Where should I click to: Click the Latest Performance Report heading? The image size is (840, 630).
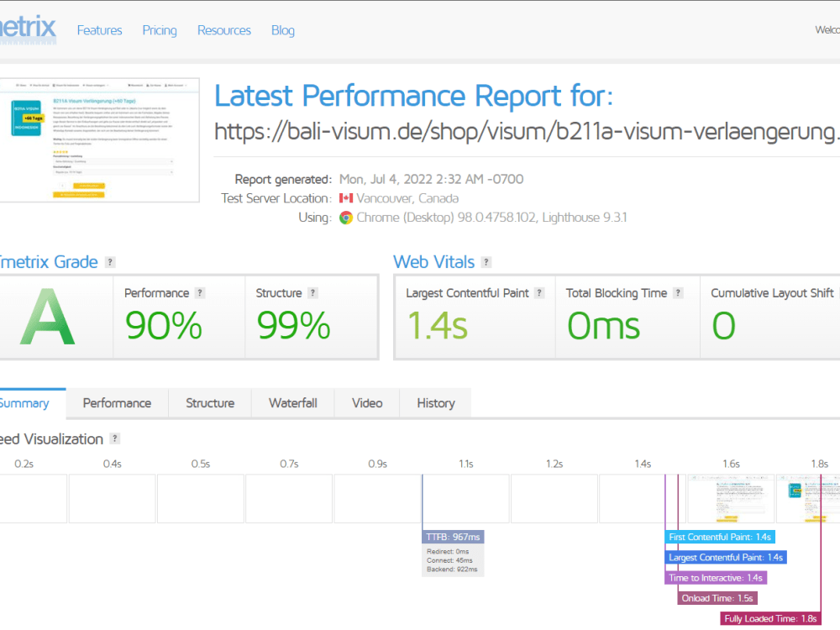click(x=413, y=97)
